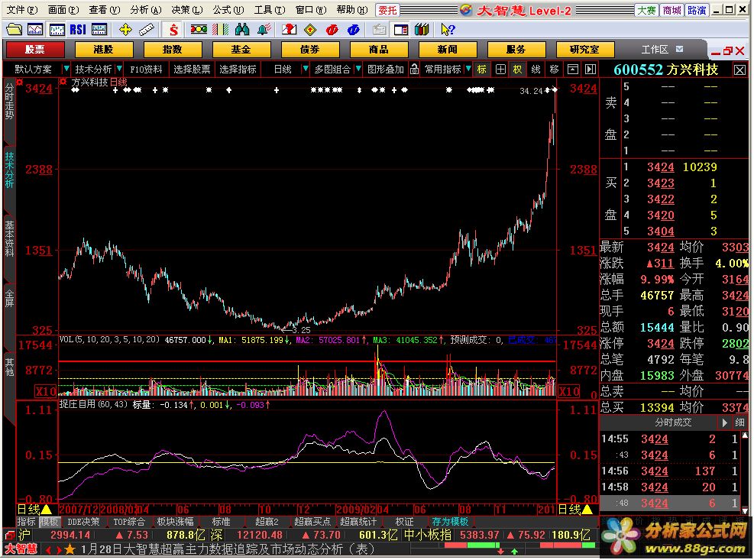This screenshot has height=560, width=754.
Task: Toggle 模板 mode in bottom tab bar
Action: (49, 522)
